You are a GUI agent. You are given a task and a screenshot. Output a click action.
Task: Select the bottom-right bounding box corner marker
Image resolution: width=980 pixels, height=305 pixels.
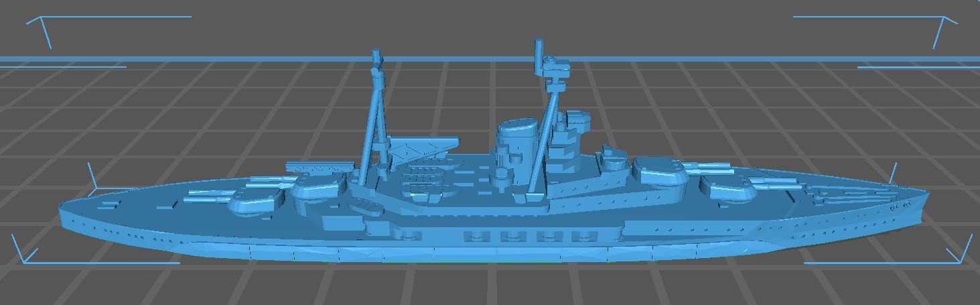pyautogui.click(x=957, y=258)
